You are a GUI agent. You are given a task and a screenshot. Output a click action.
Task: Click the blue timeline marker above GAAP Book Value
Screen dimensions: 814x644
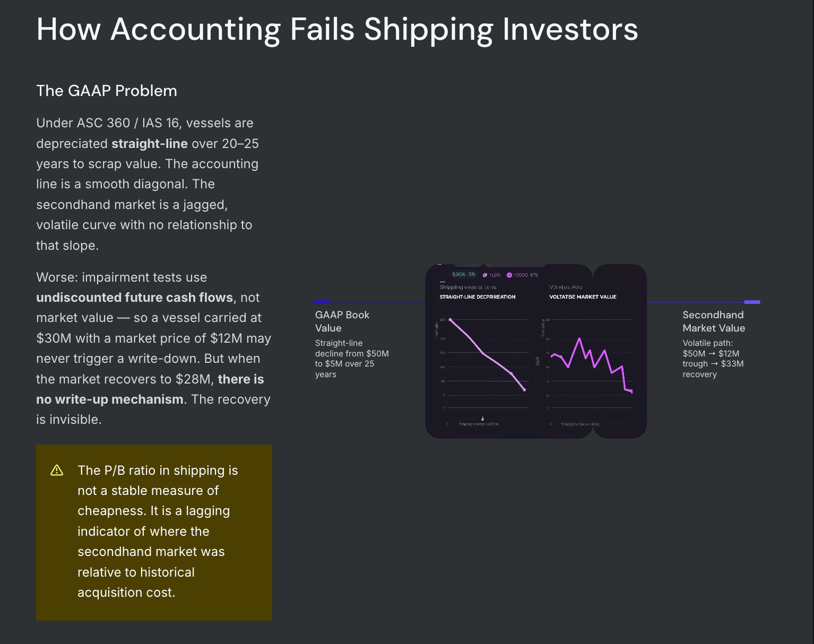pyautogui.click(x=322, y=302)
